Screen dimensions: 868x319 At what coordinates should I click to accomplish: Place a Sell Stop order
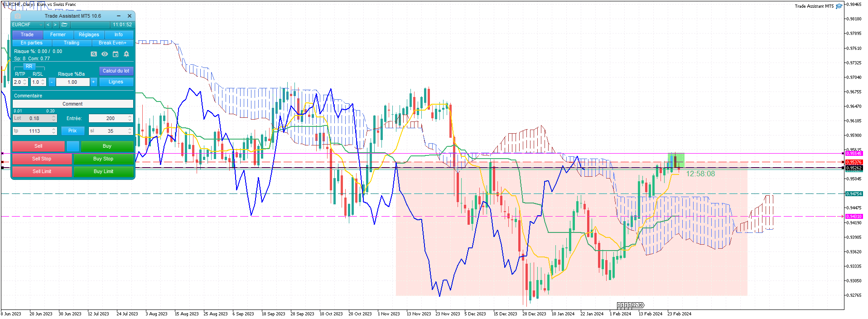pyautogui.click(x=42, y=159)
